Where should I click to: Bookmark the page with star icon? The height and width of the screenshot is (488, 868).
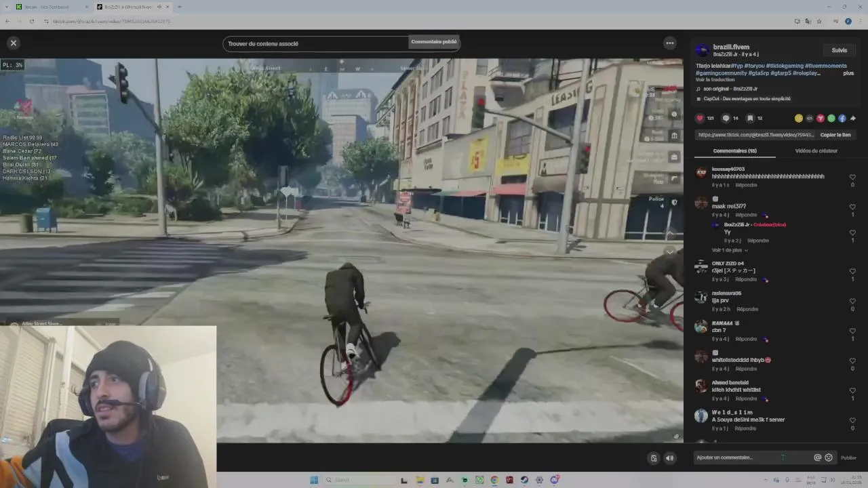[818, 21]
